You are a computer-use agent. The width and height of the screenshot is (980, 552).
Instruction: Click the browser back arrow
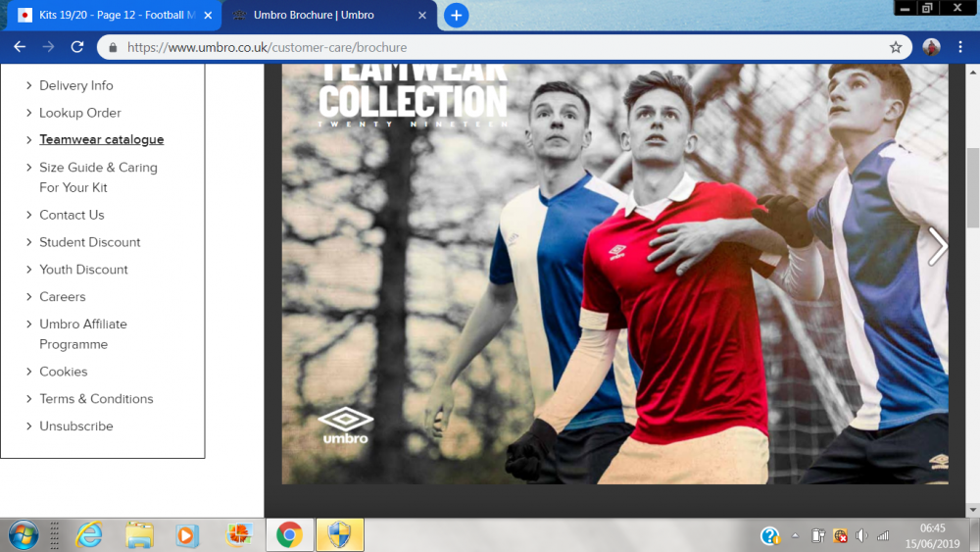(20, 47)
